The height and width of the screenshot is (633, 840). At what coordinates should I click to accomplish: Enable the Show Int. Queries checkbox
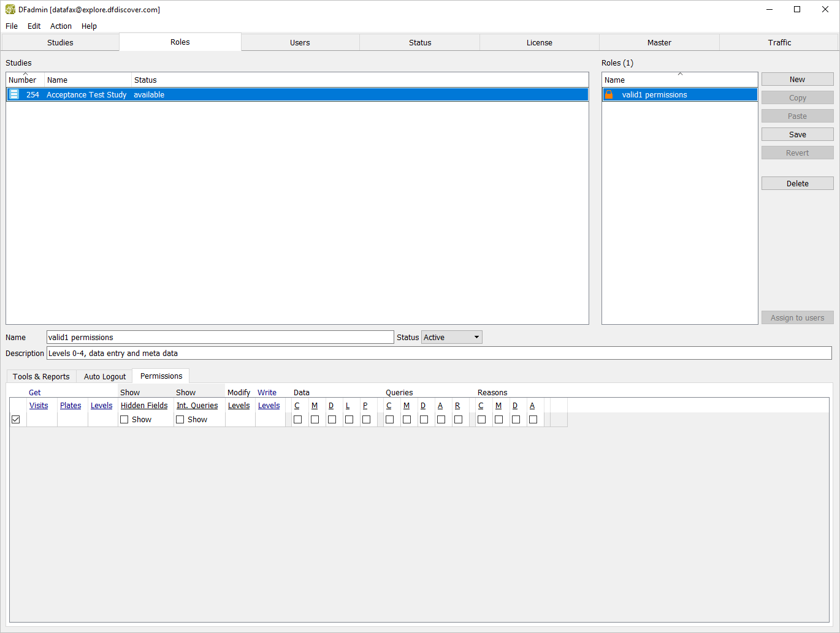coord(180,420)
